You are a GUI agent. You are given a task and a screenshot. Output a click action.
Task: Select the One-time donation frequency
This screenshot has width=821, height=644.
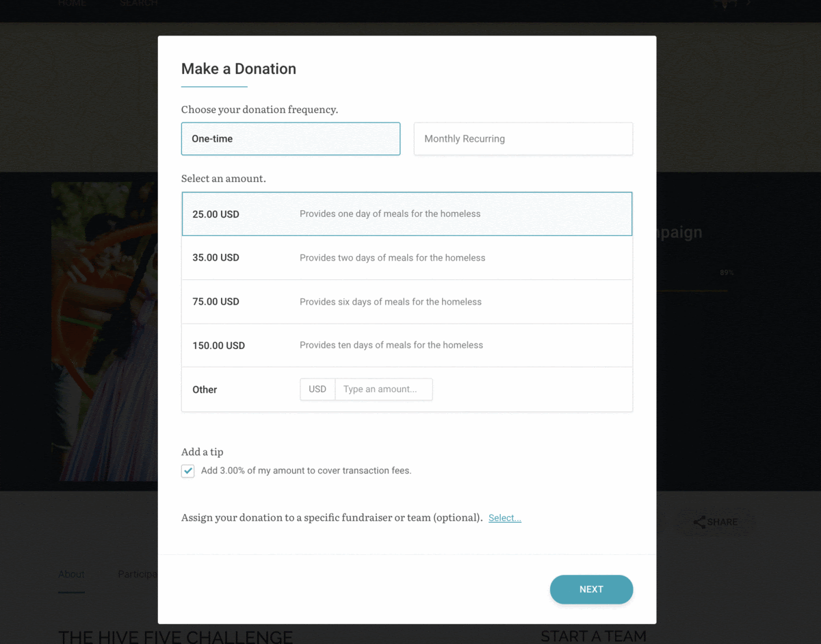(x=290, y=138)
